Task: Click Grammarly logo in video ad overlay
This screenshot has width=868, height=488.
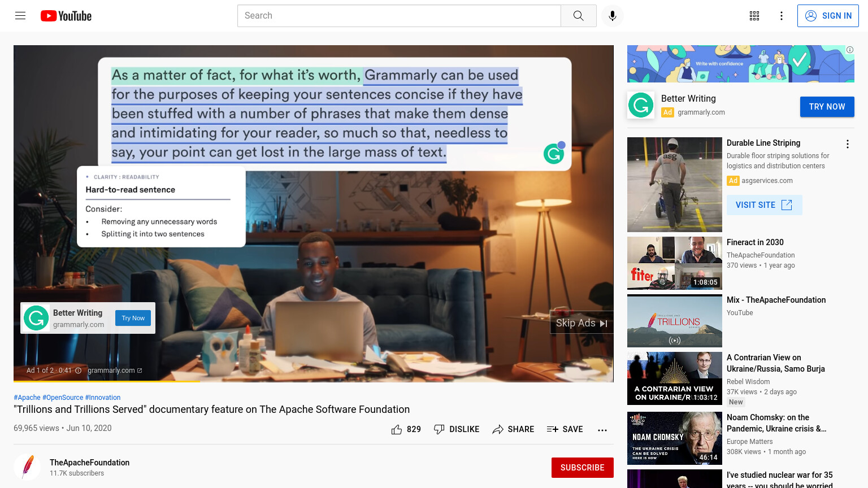Action: pos(36,318)
